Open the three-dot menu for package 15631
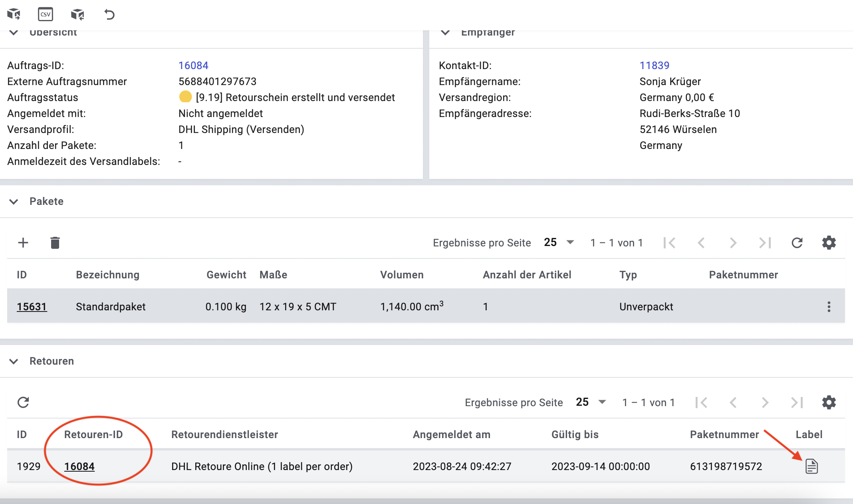 tap(829, 307)
